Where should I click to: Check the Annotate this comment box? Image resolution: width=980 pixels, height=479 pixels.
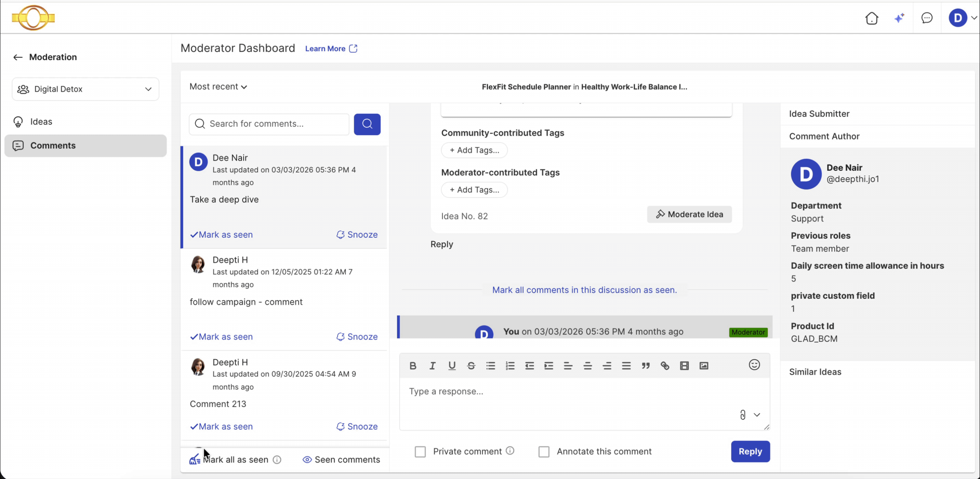coord(544,452)
